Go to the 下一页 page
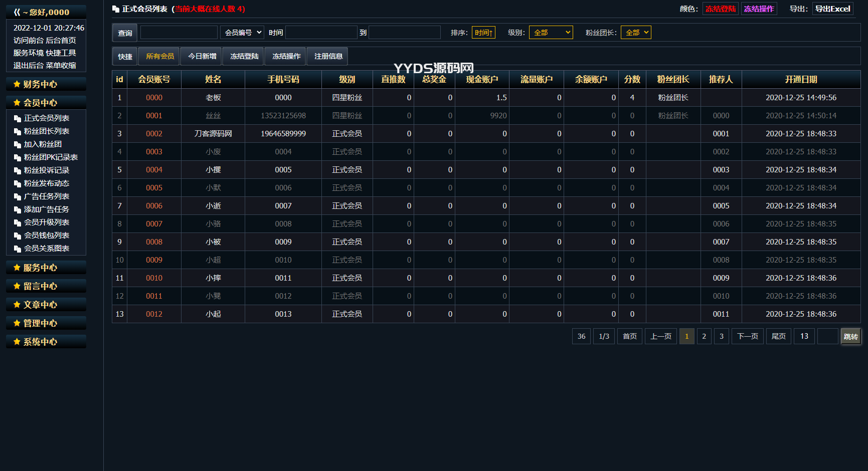Viewport: 868px width, 471px height. (x=747, y=336)
